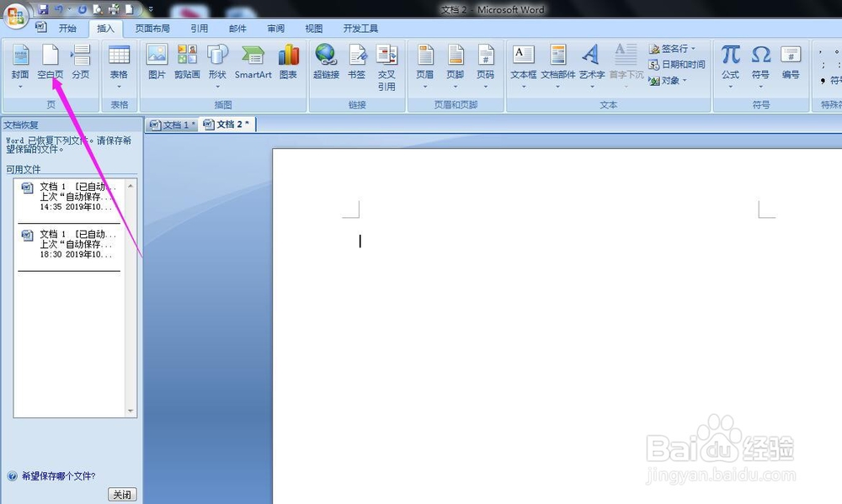
Task: Click the Quick Print icon in quick access toolbar
Action: click(x=114, y=9)
